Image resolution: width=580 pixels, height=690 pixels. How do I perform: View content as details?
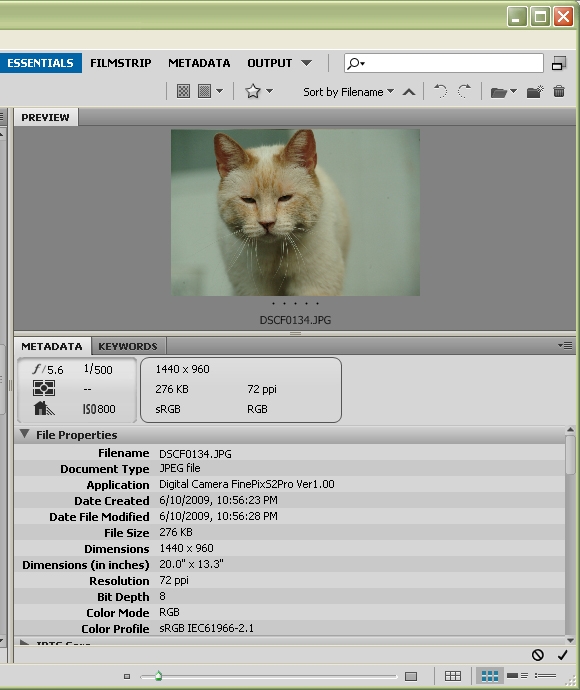[518, 676]
